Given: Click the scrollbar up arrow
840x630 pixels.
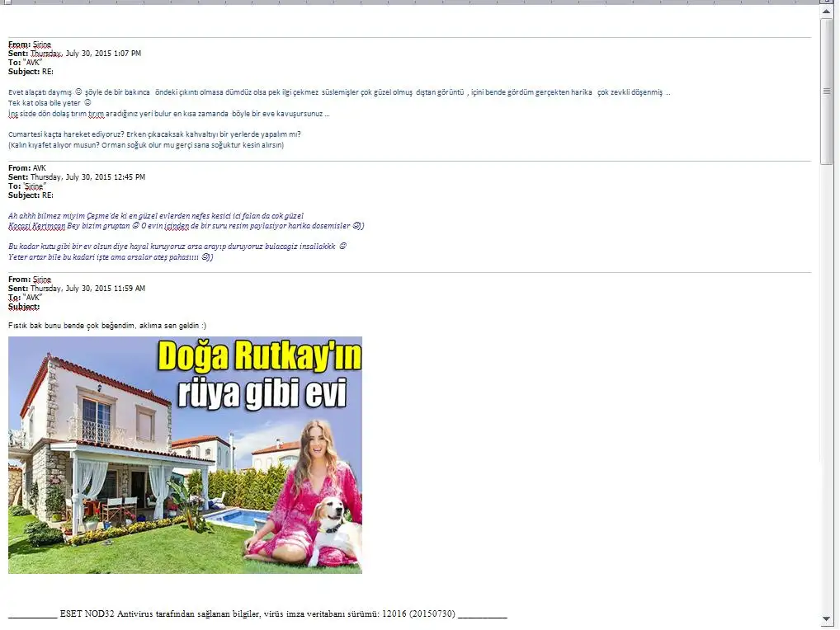Looking at the screenshot, I should pos(827,12).
